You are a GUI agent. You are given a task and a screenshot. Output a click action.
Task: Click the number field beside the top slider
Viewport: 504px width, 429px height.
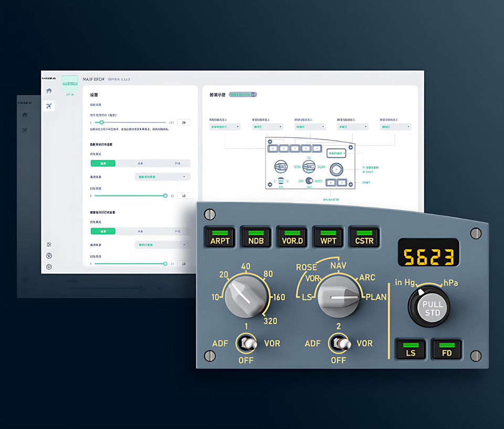point(184,122)
